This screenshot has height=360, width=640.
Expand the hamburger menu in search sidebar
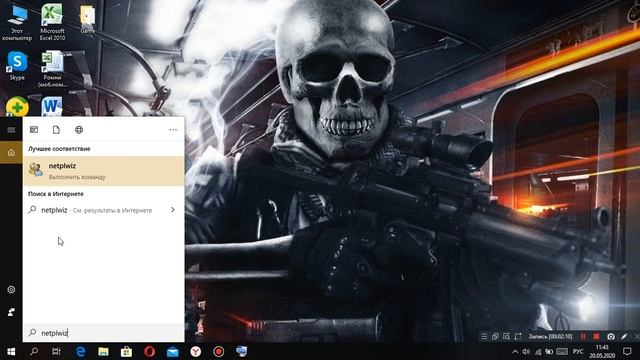click(x=11, y=130)
